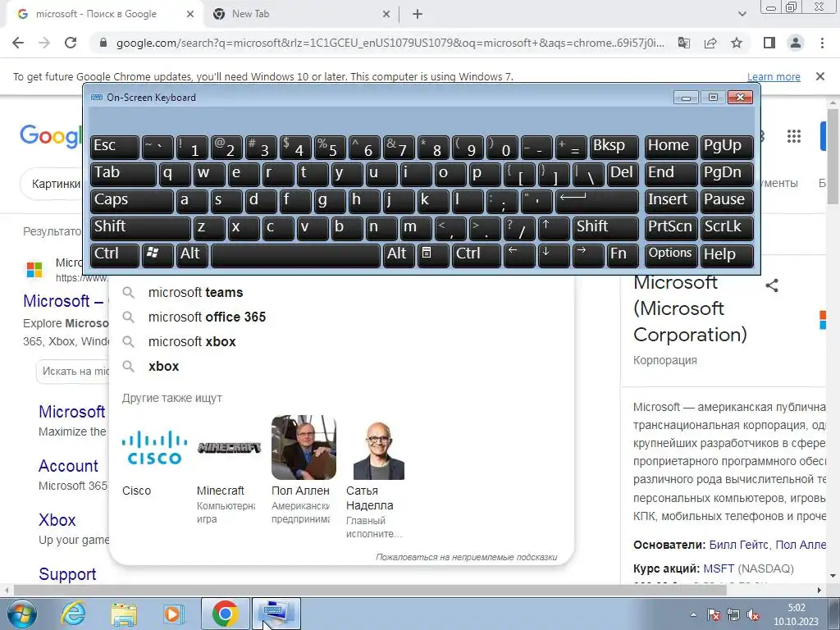Open the Chrome profile avatar

[x=796, y=43]
